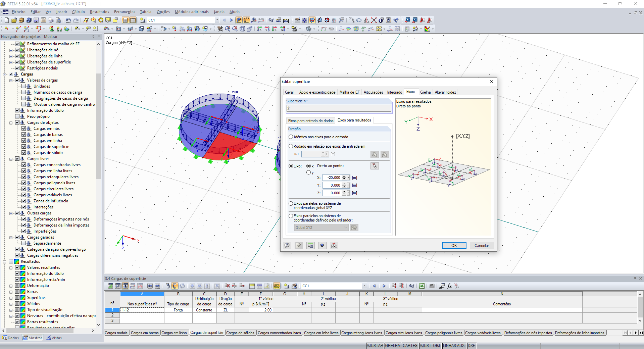Toggle CARTES in status bar
This screenshot has width=644, height=349.
point(410,346)
